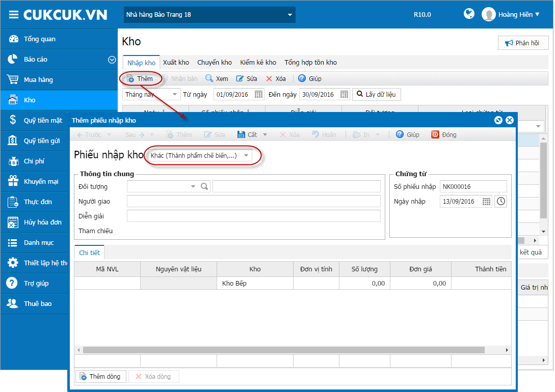Viewport: 555px width, 392px height.
Task: Open the calendar picker for Ngày nhập
Action: tap(486, 202)
